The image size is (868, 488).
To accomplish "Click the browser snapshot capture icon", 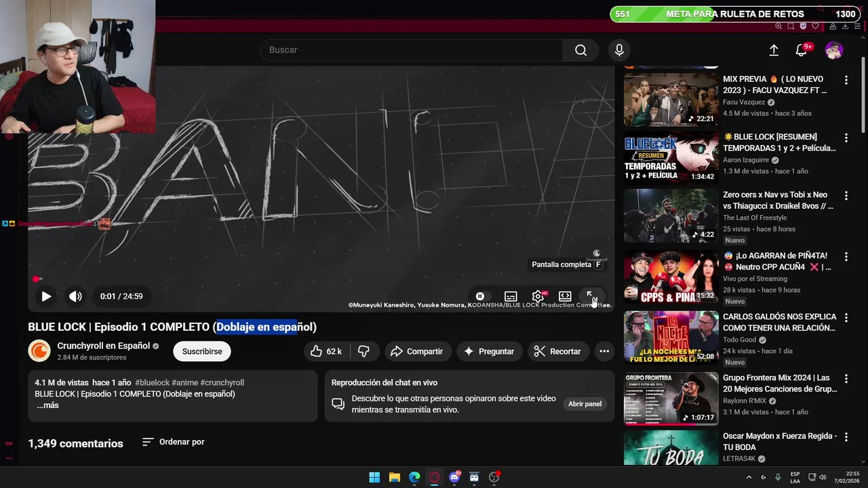I will [791, 26].
